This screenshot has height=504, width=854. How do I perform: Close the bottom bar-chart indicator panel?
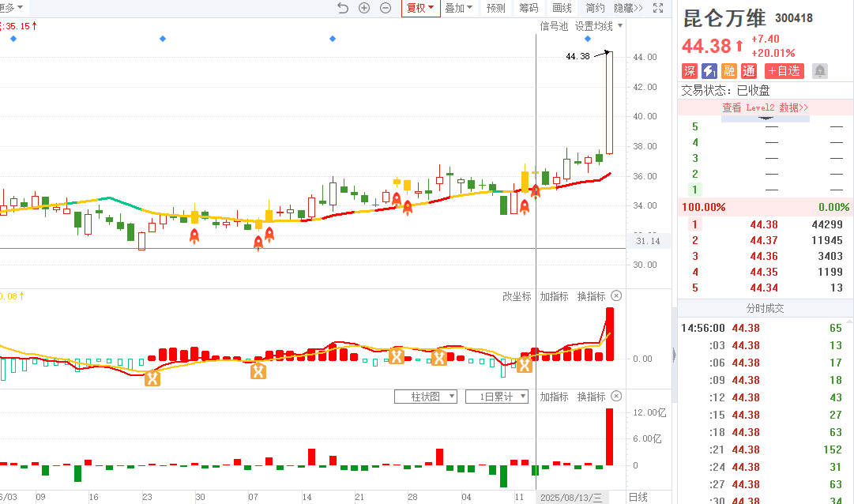(x=616, y=396)
